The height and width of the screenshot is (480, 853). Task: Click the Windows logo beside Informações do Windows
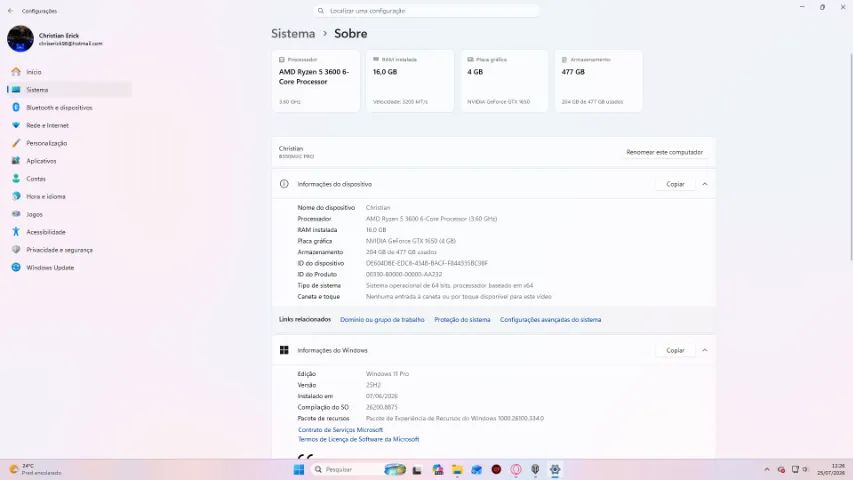click(284, 350)
